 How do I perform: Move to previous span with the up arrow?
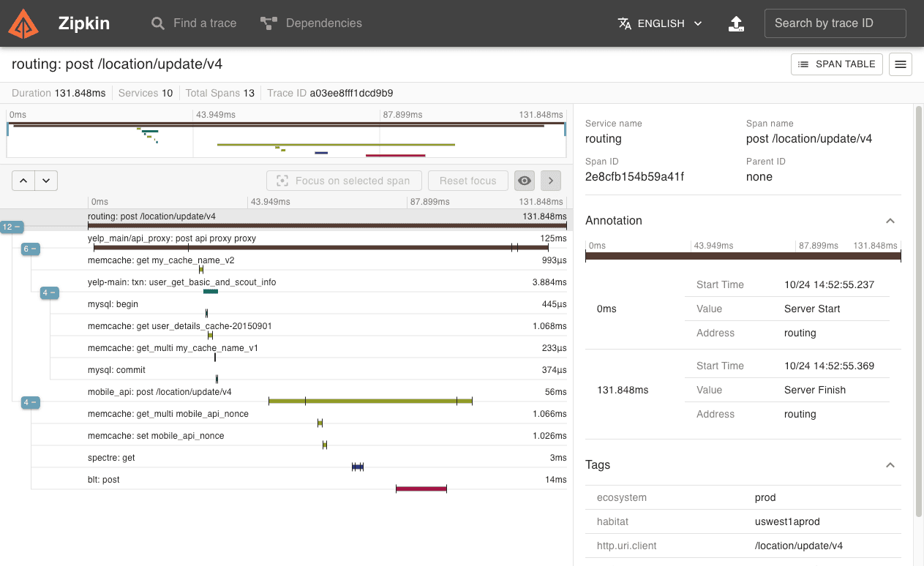tap(23, 180)
